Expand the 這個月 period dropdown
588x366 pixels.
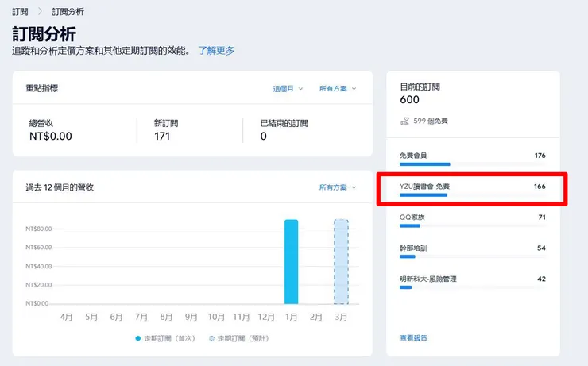(x=288, y=89)
